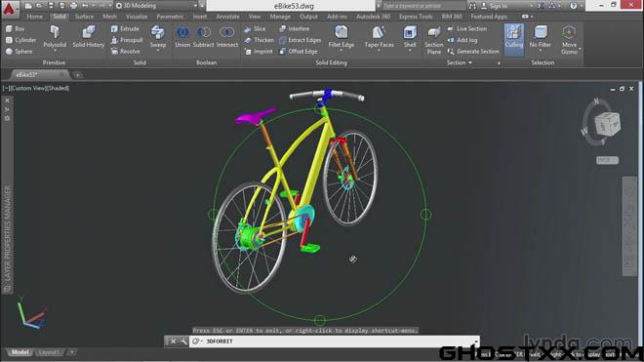Toggle Live Section on
The height and width of the screenshot is (362, 644).
pyautogui.click(x=467, y=28)
